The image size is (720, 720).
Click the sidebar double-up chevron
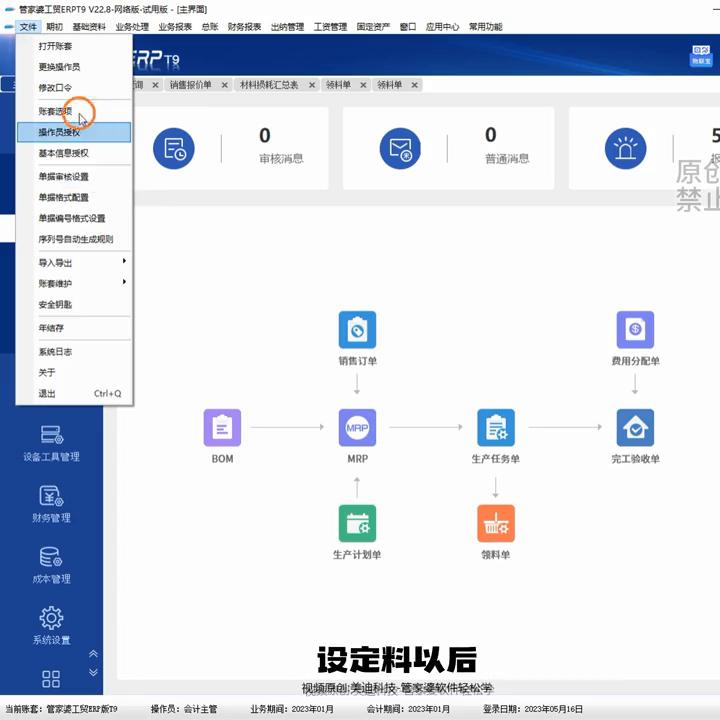[x=93, y=654]
